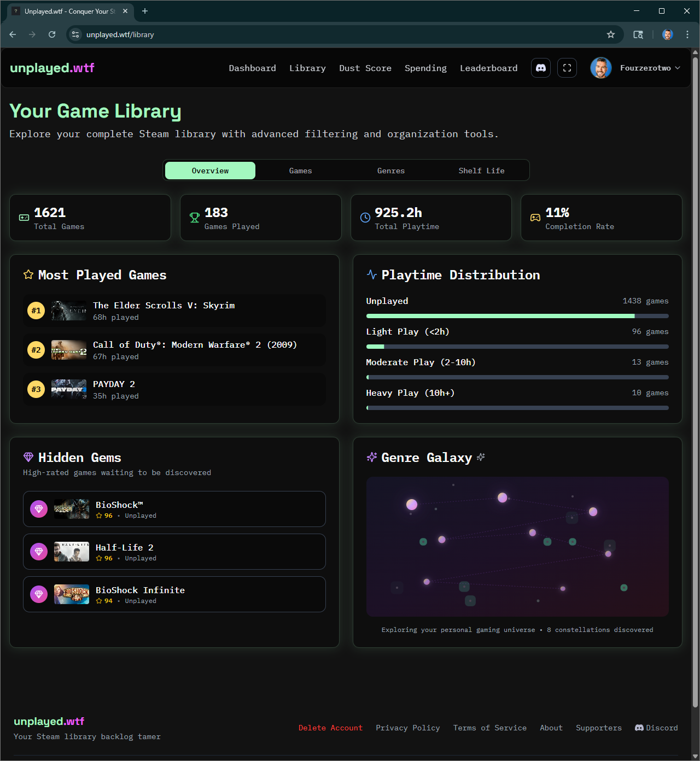The image size is (700, 761).
Task: Click the Moderate Play (2-10h) progress bar
Action: point(517,377)
